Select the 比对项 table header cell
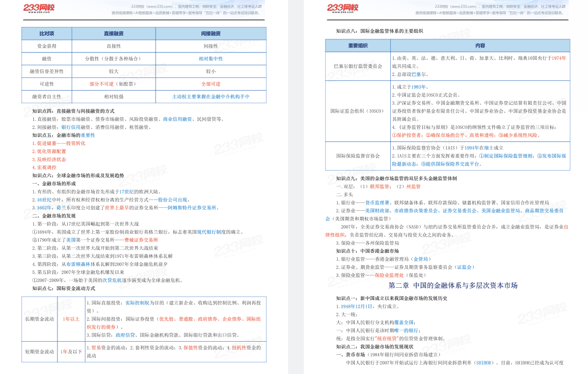The height and width of the screenshot is (374, 588). pyautogui.click(x=47, y=33)
